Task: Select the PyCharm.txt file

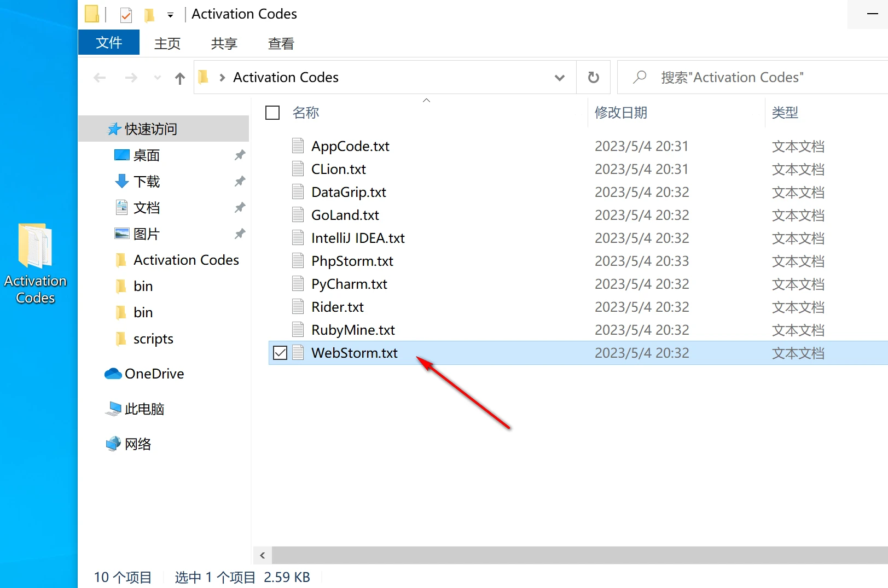Action: click(349, 284)
